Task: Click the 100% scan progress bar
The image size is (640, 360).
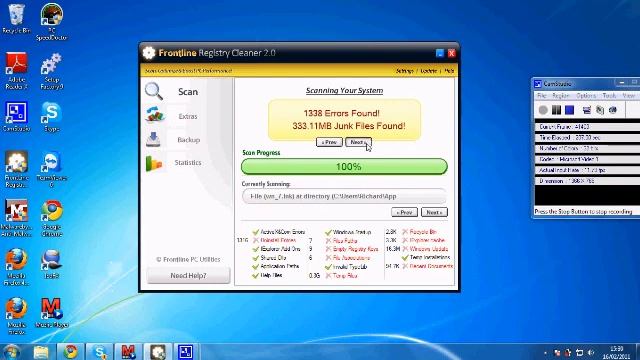Action: 344,167
